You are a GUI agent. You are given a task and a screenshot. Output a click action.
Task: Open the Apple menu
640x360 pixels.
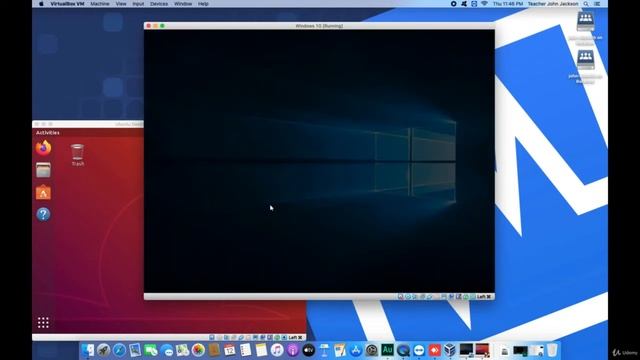pos(41,4)
